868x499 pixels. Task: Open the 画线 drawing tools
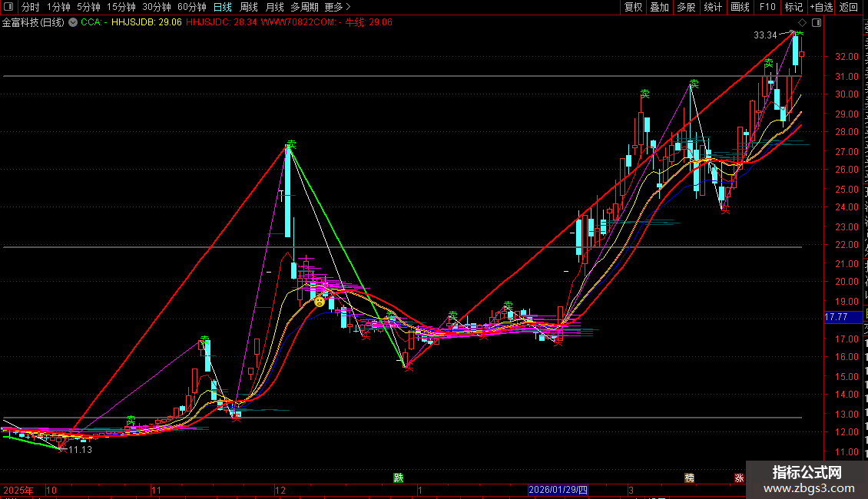[x=740, y=7]
